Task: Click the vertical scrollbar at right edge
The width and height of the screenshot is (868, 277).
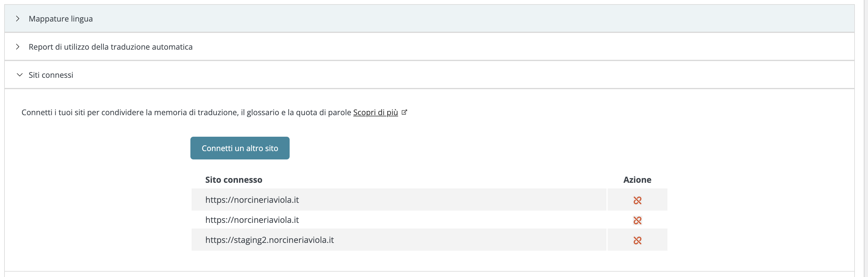Action: 864,138
